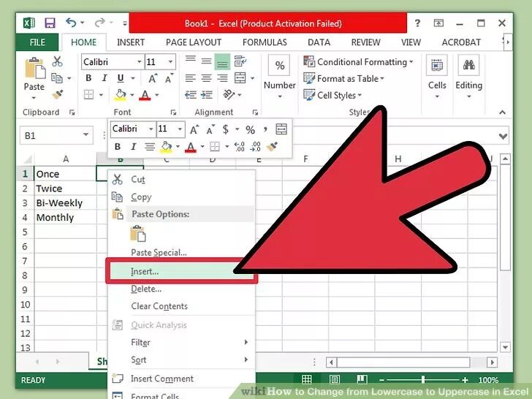The height and width of the screenshot is (399, 532).
Task: Open the ribbon Calibri font dropdown
Action: coord(139,62)
